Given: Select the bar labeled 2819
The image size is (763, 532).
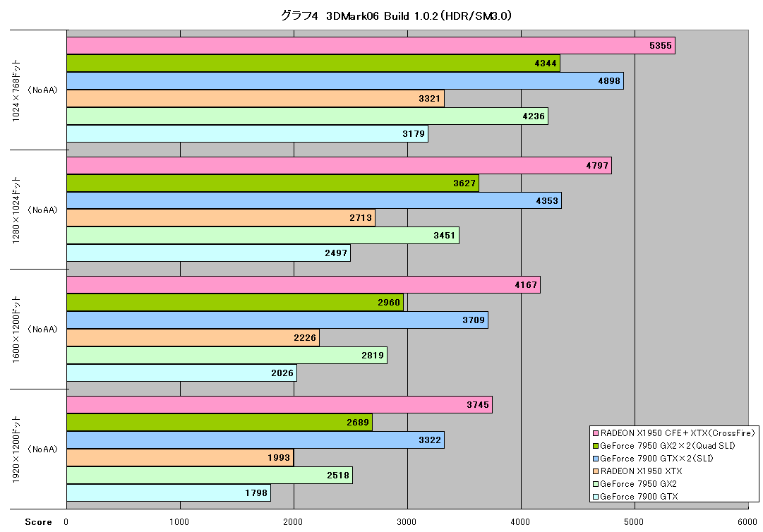Looking at the screenshot, I should coord(227,356).
